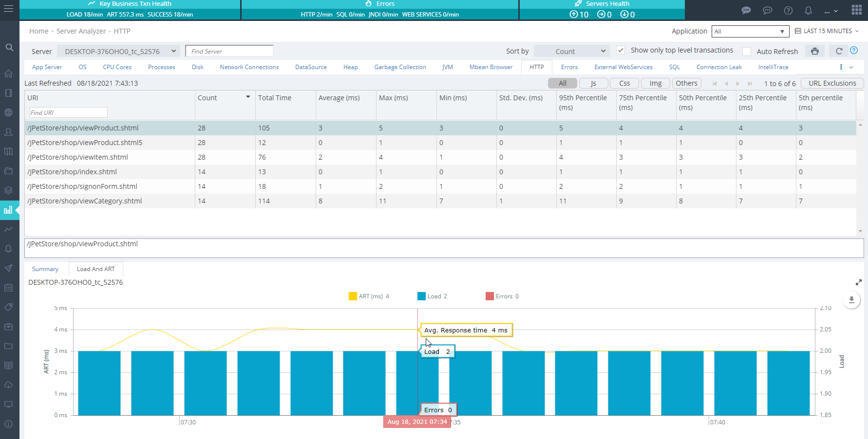Switch to the Summary tab
Viewport: 868px width, 439px height.
(45, 269)
